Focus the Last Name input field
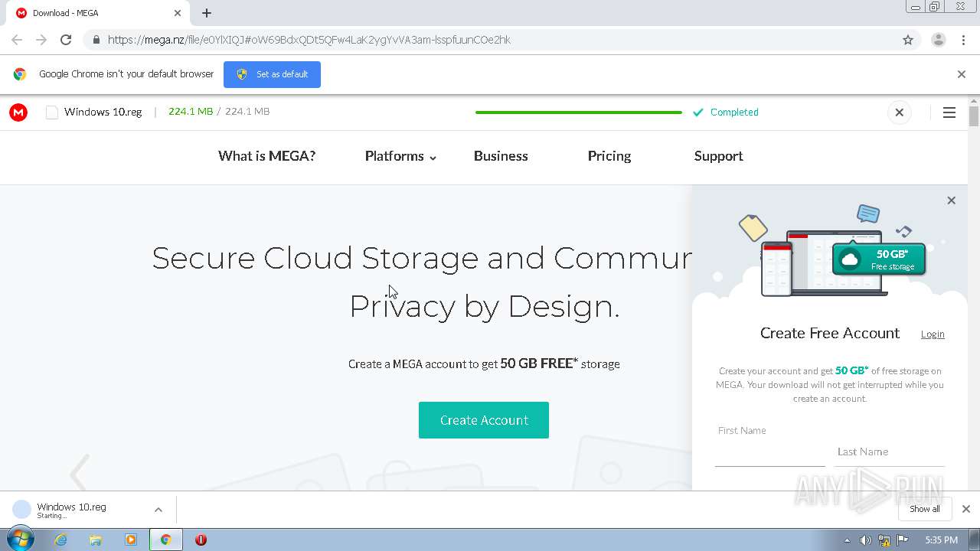The height and width of the screenshot is (551, 980). [x=890, y=452]
